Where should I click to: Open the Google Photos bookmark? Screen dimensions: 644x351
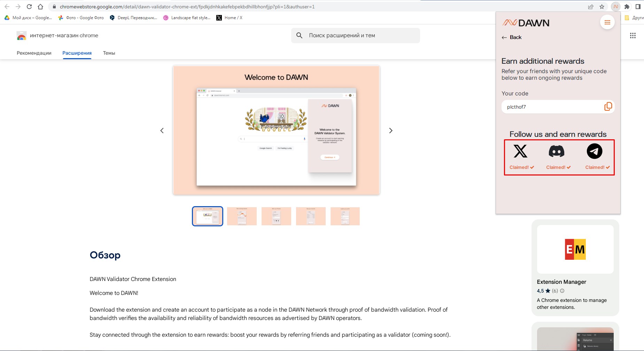point(81,18)
